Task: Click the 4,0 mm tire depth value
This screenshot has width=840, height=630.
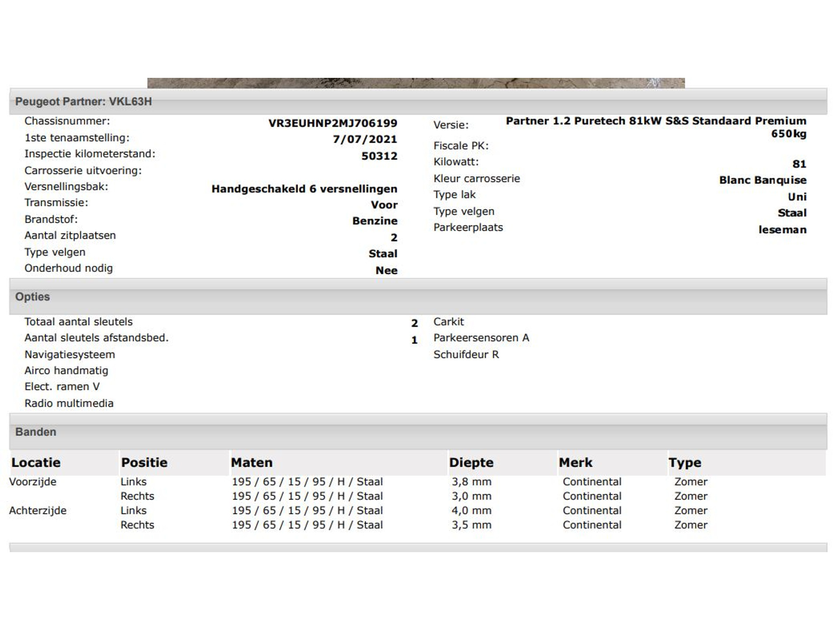Action: tap(471, 511)
